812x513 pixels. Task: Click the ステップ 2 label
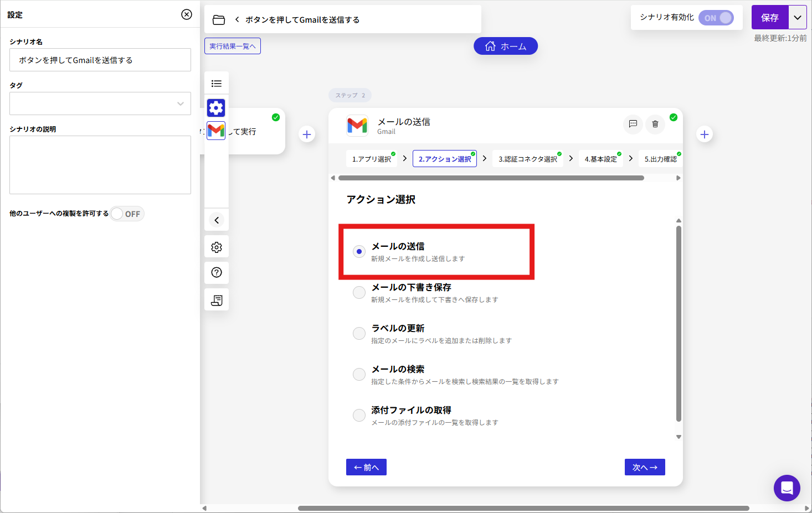click(x=350, y=95)
